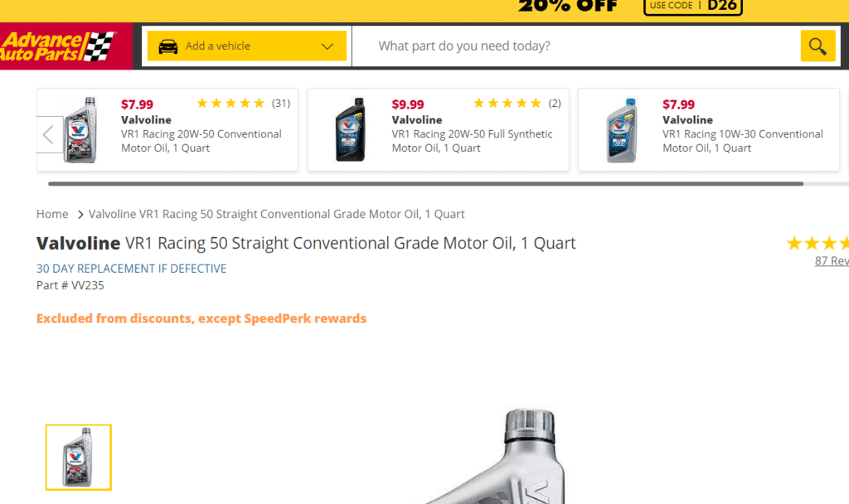
Task: Click the five-star rating with 2 reviews
Action: coord(507,104)
